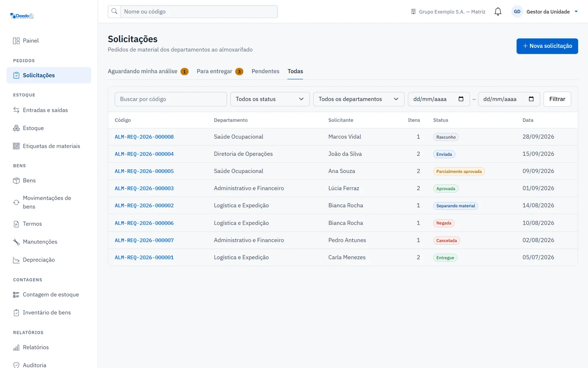Switch to the Pendentes tab
Screen dimensions: 588x368
coord(265,71)
